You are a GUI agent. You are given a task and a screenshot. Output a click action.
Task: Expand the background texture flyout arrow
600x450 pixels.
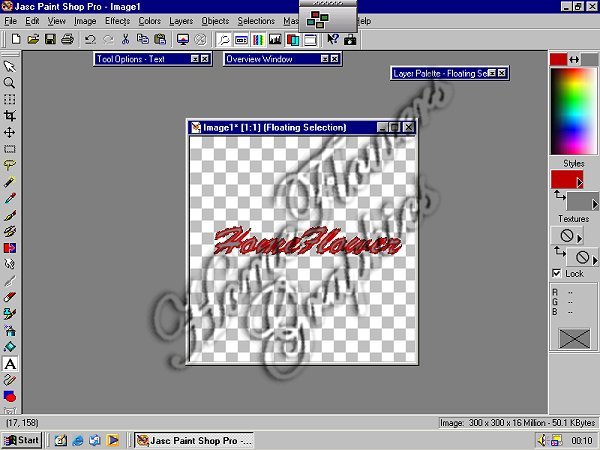pos(595,261)
